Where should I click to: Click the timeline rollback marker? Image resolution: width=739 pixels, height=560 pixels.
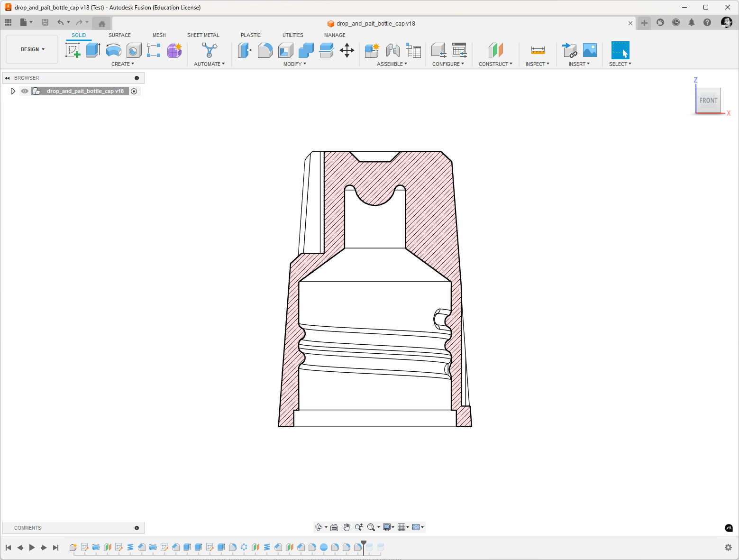[x=364, y=546]
